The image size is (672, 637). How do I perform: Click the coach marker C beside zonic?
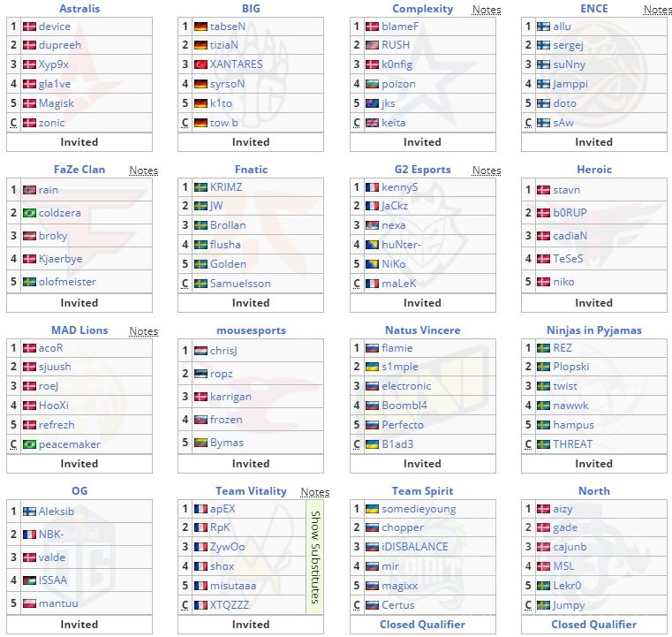point(13,123)
